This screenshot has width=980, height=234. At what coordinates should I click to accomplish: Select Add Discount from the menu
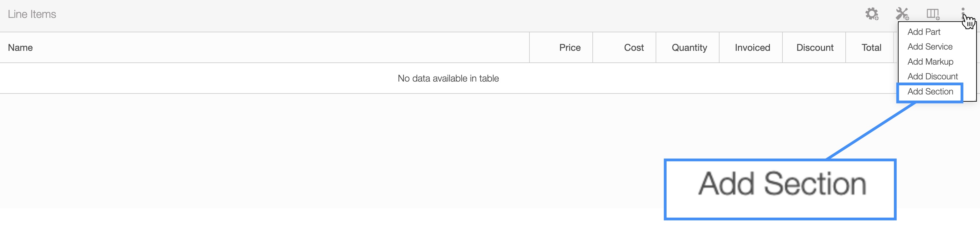pyautogui.click(x=932, y=77)
